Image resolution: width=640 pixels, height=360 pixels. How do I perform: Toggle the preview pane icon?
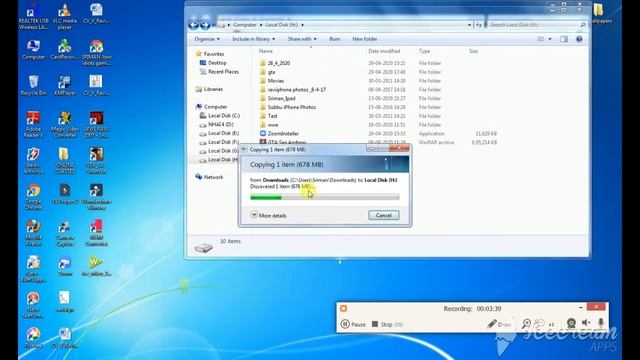click(x=564, y=39)
